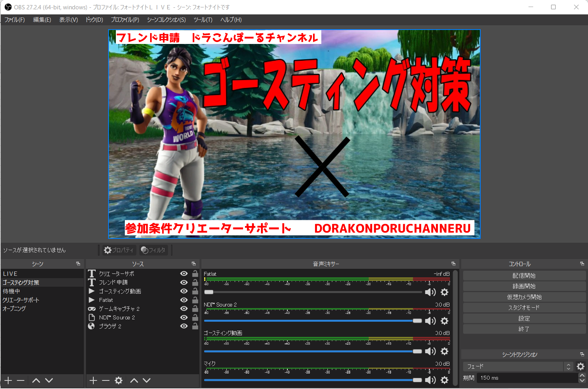The width and height of the screenshot is (588, 389).
Task: Start virtual camera with 仮想カメラ開始
Action: click(x=524, y=297)
